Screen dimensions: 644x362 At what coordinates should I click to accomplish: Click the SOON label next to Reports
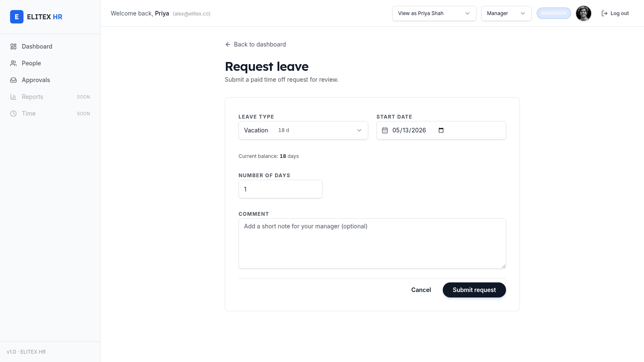[83, 97]
